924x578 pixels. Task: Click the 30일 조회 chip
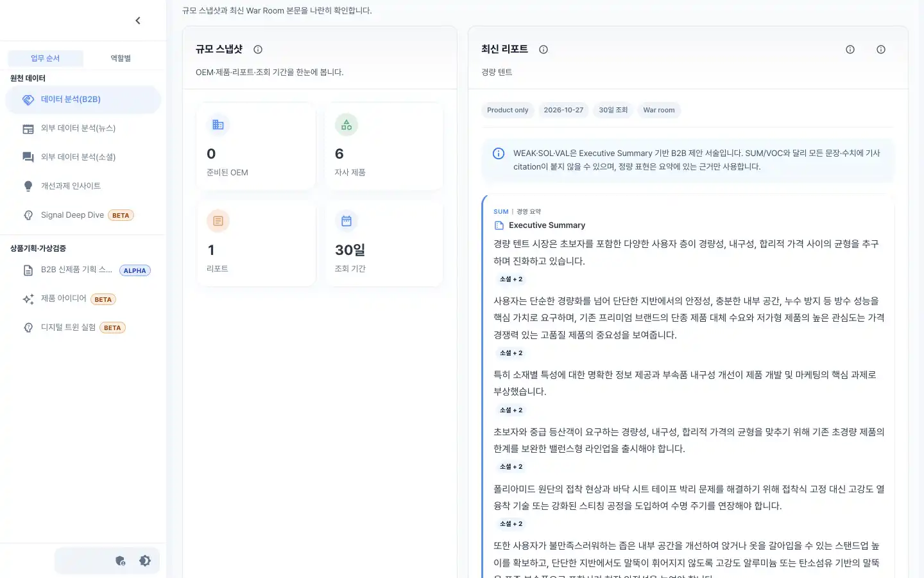(x=613, y=110)
